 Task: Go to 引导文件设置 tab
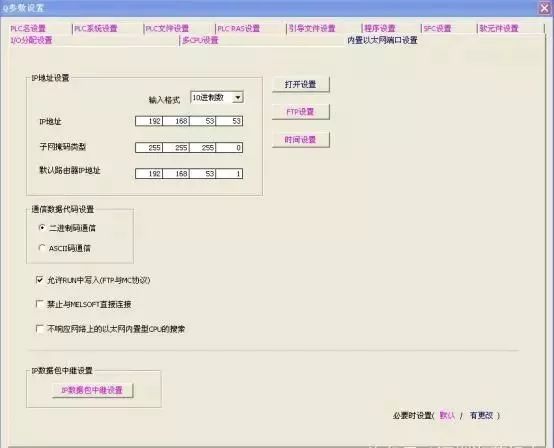(312, 29)
